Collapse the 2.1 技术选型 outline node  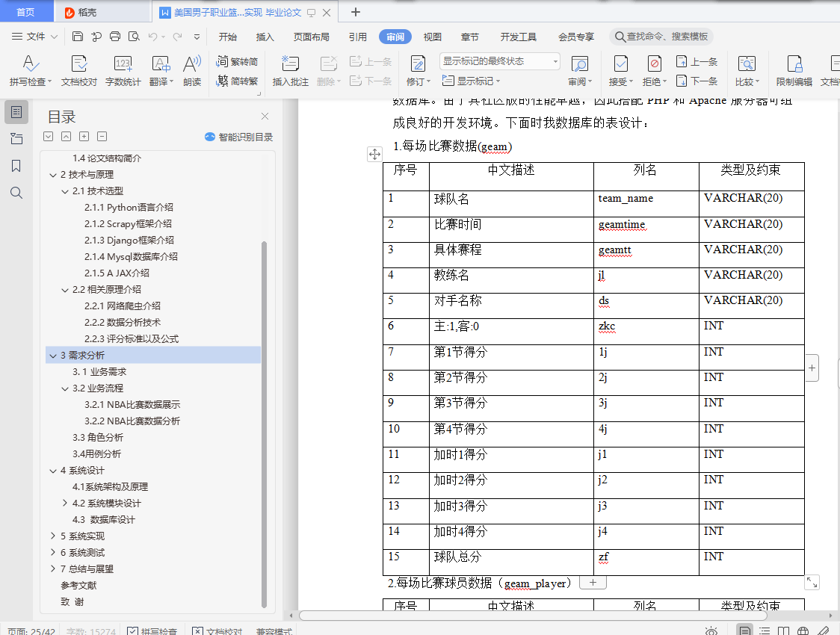click(x=65, y=191)
